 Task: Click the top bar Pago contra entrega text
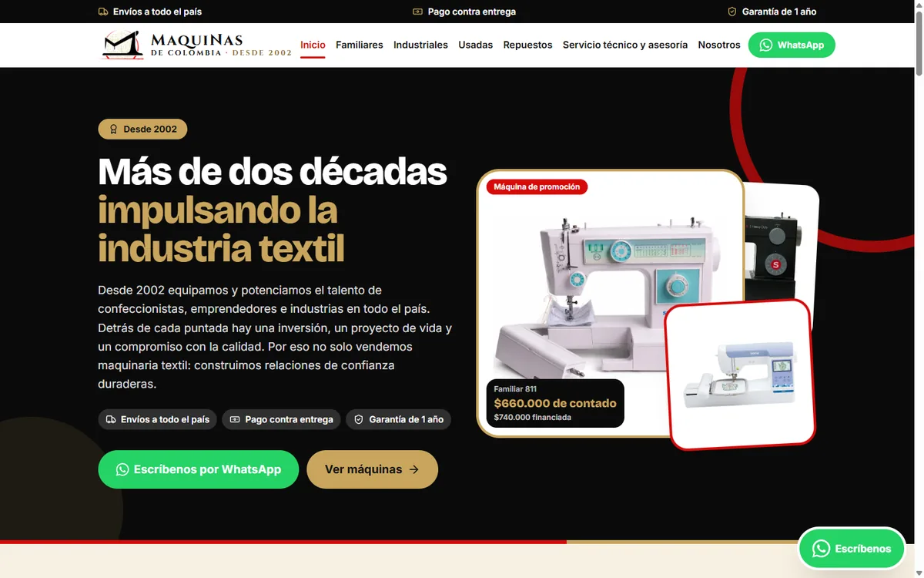(472, 12)
